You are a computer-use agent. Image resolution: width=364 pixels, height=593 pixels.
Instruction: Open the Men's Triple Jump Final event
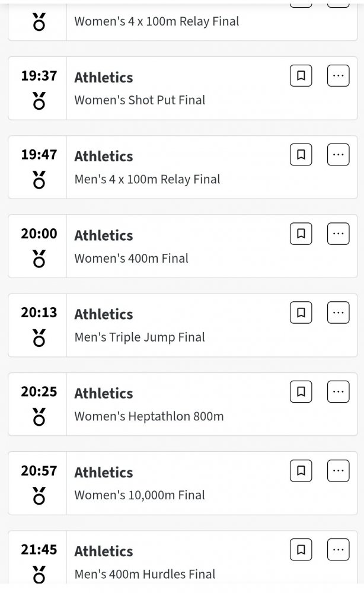(183, 325)
